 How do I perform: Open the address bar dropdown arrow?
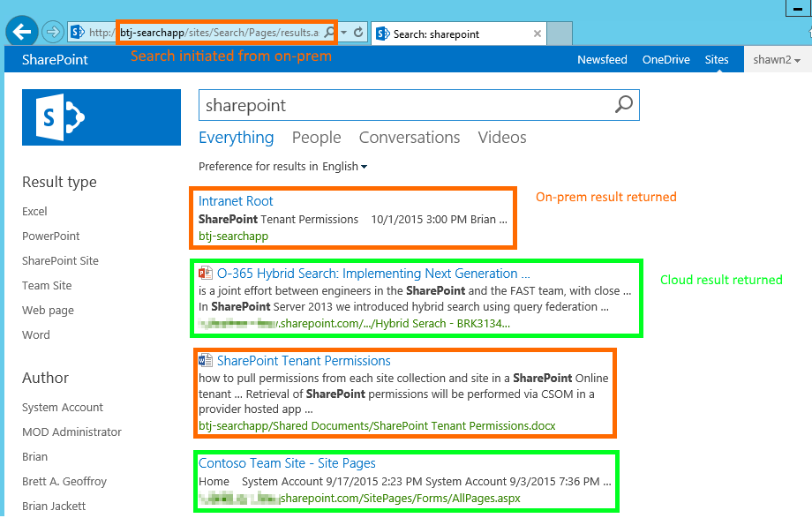coord(342,33)
